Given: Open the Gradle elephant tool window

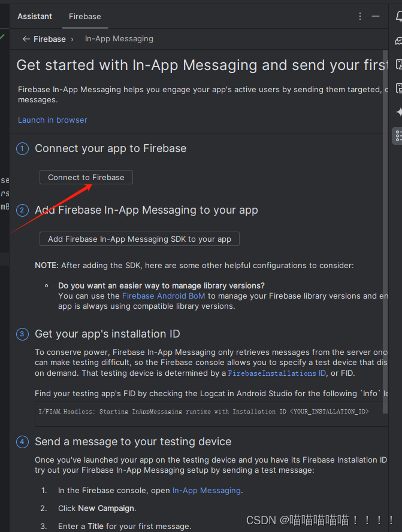Looking at the screenshot, I should (x=399, y=41).
